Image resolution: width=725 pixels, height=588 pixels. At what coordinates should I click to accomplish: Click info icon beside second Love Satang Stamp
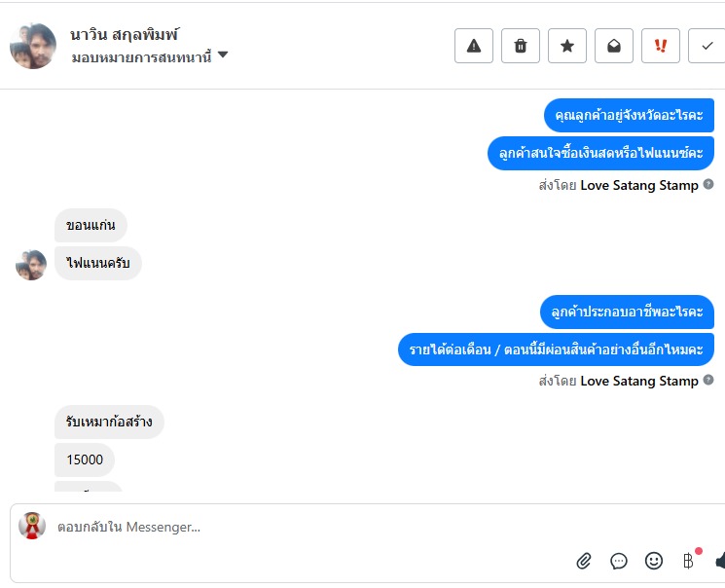(708, 380)
